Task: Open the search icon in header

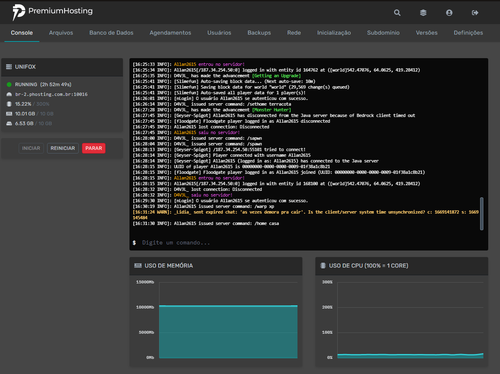Action: point(397,13)
